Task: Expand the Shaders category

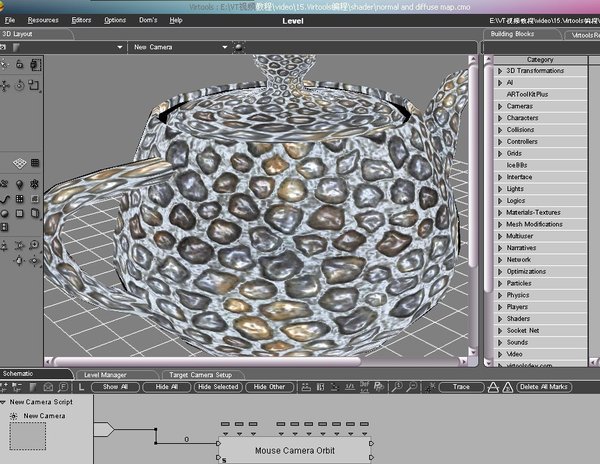Action: coord(501,318)
